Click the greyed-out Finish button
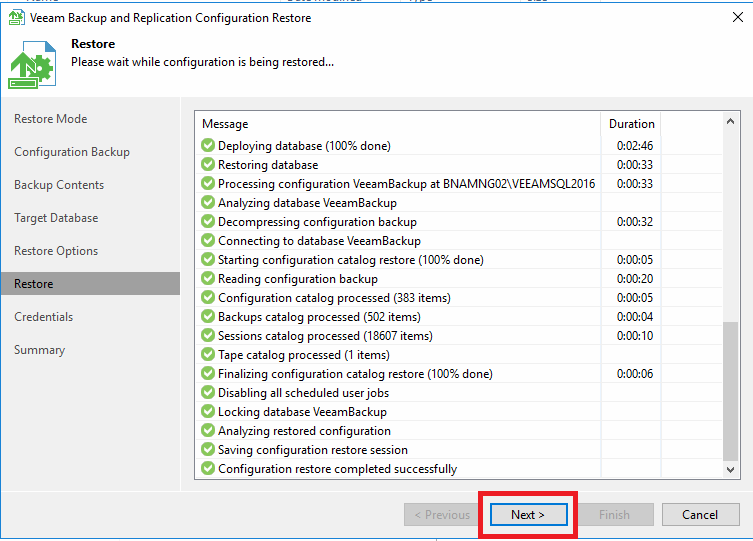The image size is (753, 541). coord(614,515)
